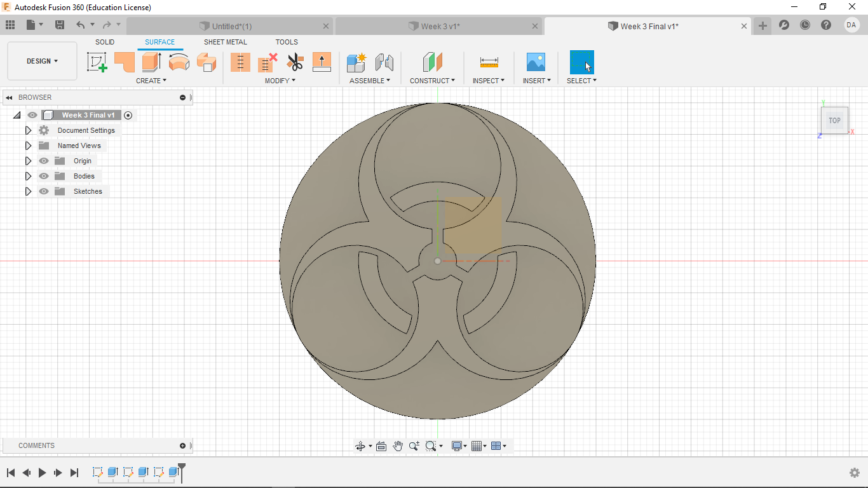Activate the Select tool icon

581,62
